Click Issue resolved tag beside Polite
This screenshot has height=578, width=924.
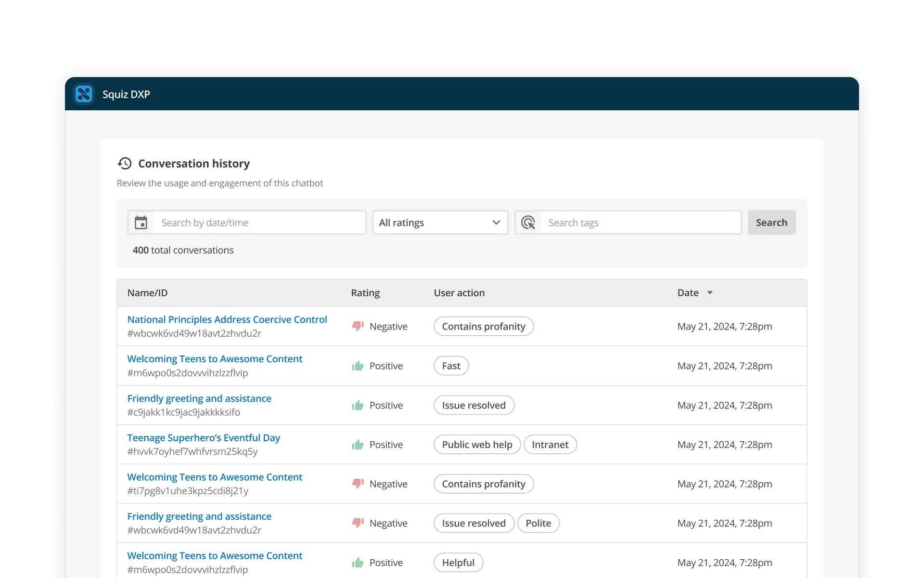474,523
